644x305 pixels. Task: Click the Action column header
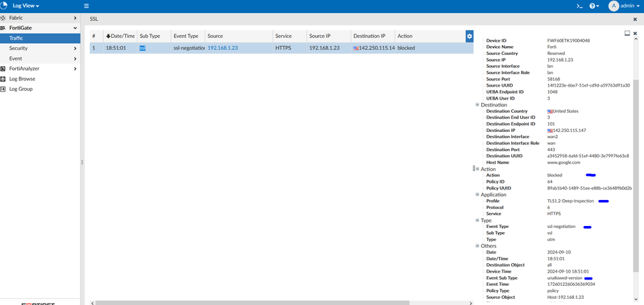pyautogui.click(x=430, y=36)
